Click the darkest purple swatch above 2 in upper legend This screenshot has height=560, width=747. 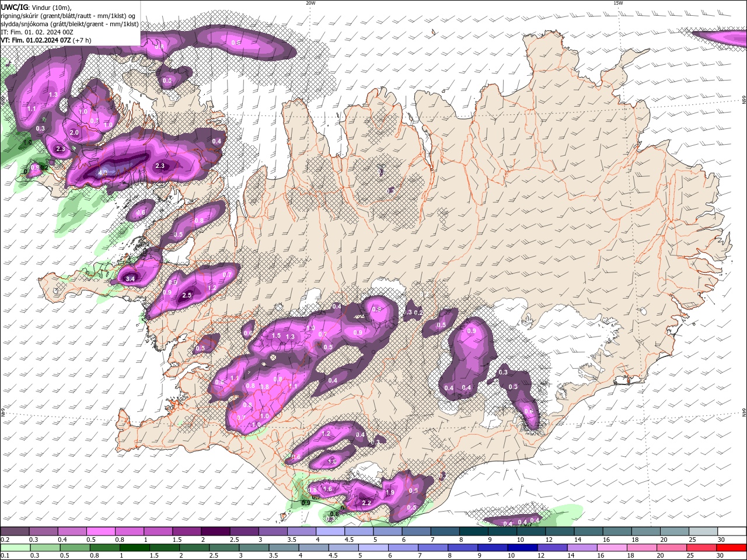click(215, 531)
